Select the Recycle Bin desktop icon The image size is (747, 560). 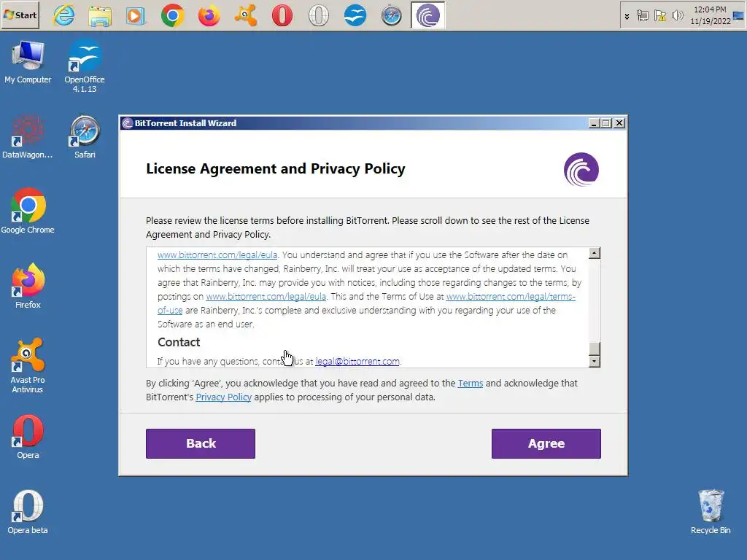(x=711, y=513)
